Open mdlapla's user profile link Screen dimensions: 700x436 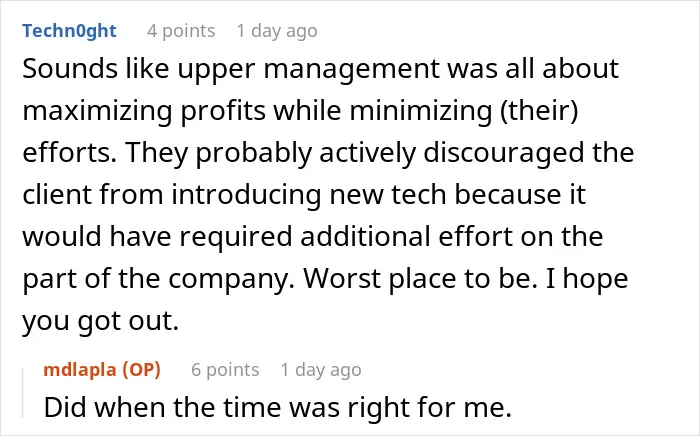pyautogui.click(x=80, y=370)
